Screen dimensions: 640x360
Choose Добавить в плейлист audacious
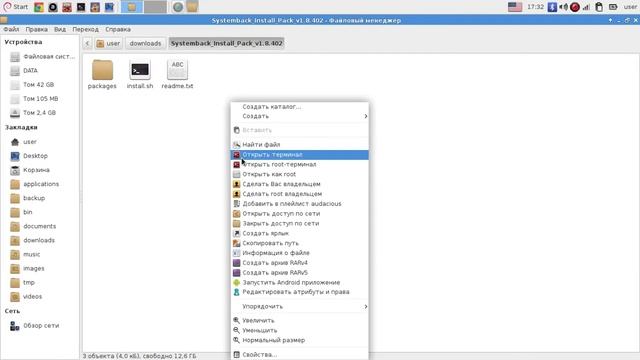coord(300,204)
